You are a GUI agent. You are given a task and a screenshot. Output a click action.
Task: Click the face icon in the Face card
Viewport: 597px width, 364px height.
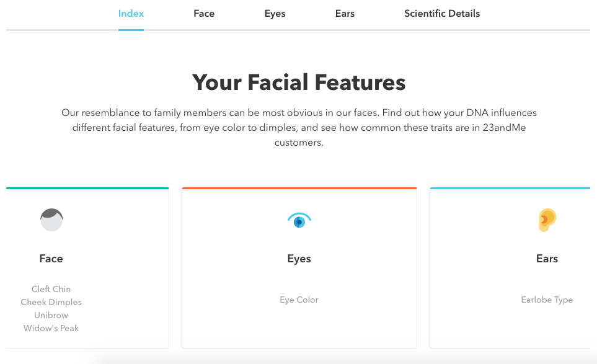[51, 220]
